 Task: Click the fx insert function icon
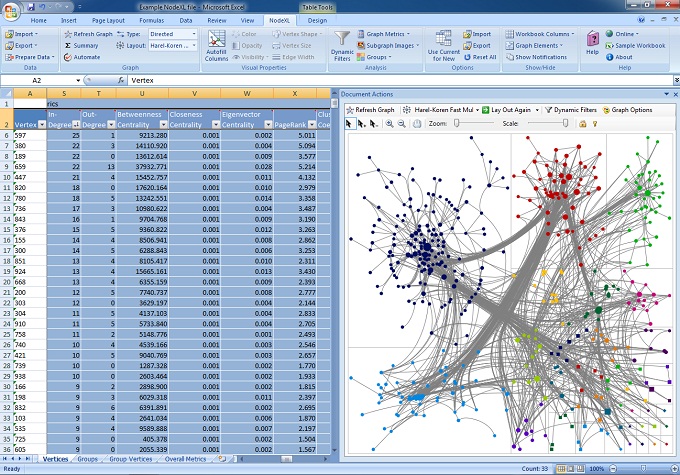(121, 80)
